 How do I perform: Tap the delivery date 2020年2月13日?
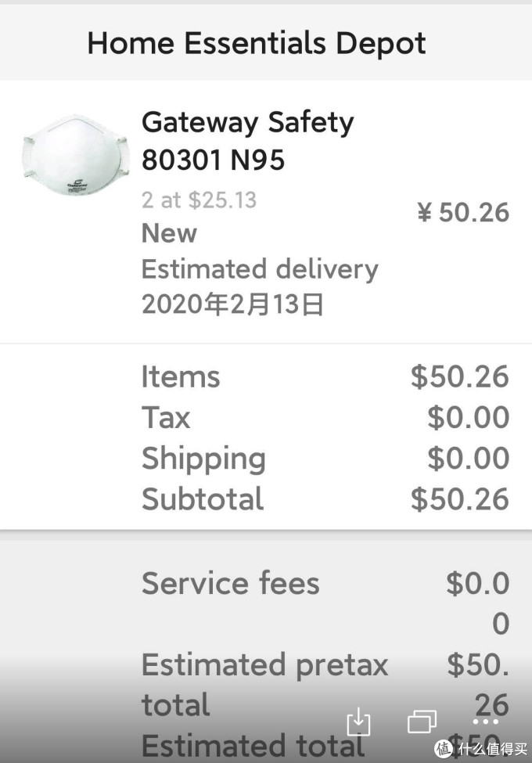(232, 304)
